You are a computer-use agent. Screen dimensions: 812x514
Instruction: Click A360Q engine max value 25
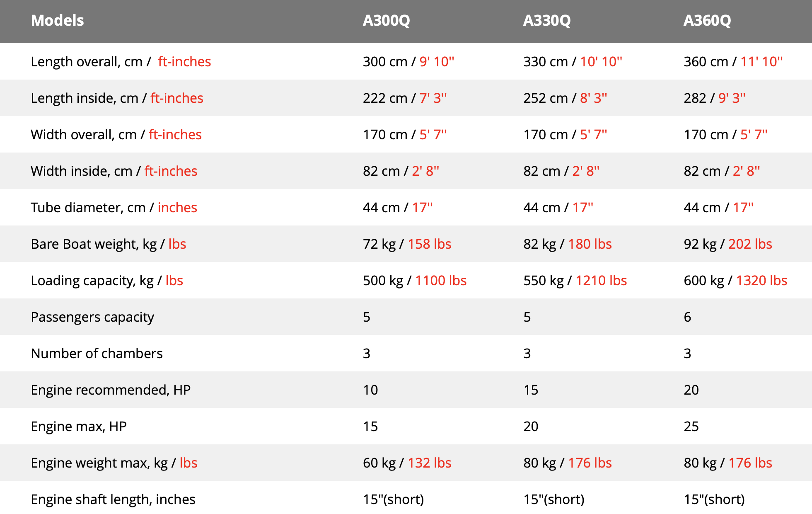point(691,427)
